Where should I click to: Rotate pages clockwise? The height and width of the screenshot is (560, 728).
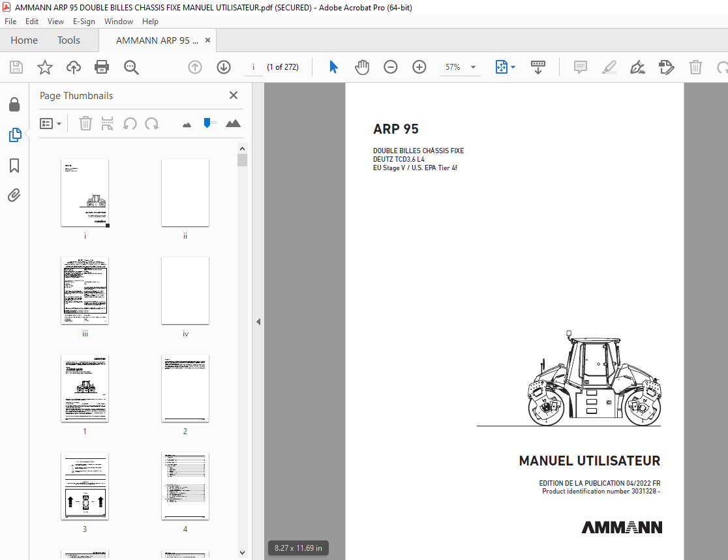pyautogui.click(x=152, y=123)
